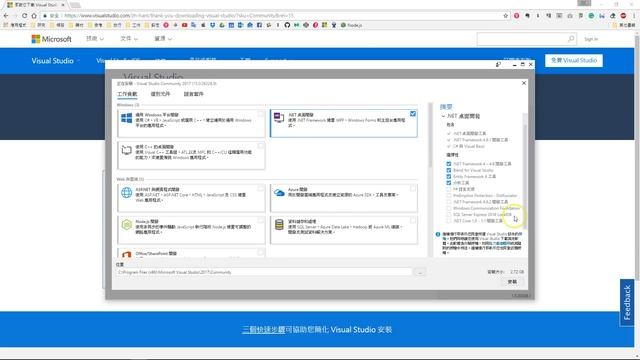Click the Office/SharePoint workload icon
The height and width of the screenshot is (360, 640).
[127, 255]
